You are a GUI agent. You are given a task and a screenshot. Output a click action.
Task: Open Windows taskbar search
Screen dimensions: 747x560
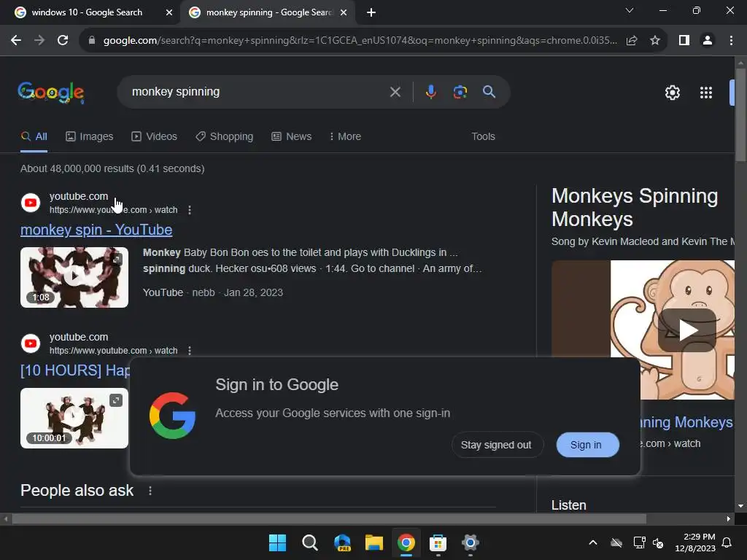point(309,542)
